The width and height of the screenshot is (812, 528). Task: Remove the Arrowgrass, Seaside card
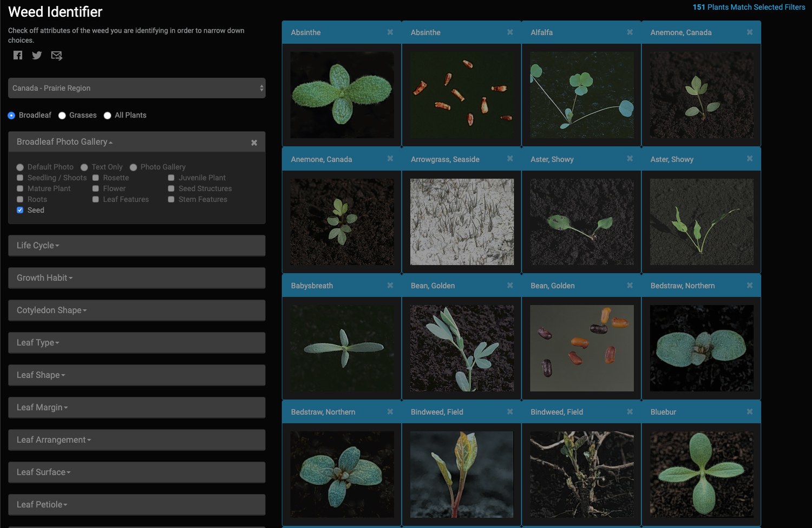pyautogui.click(x=510, y=159)
